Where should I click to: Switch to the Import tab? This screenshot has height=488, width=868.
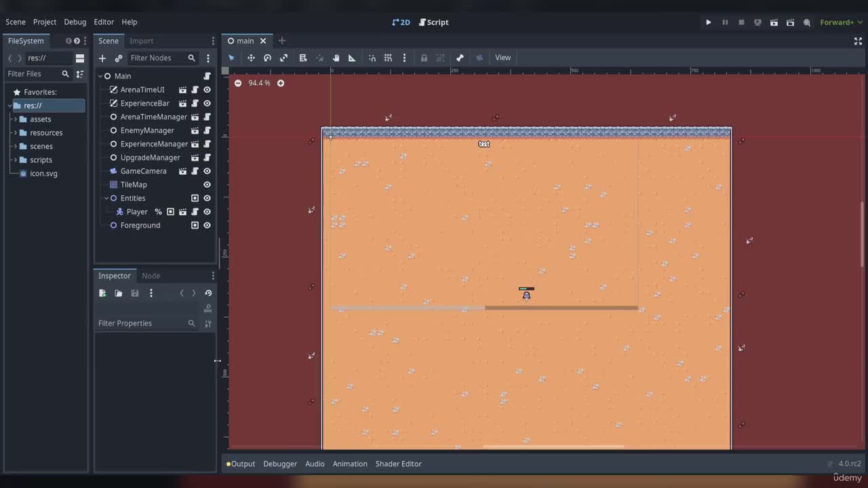click(142, 41)
